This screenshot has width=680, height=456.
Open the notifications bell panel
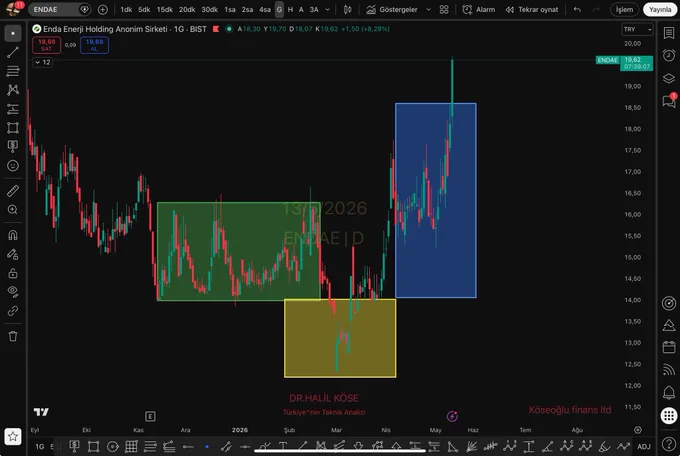[x=669, y=393]
